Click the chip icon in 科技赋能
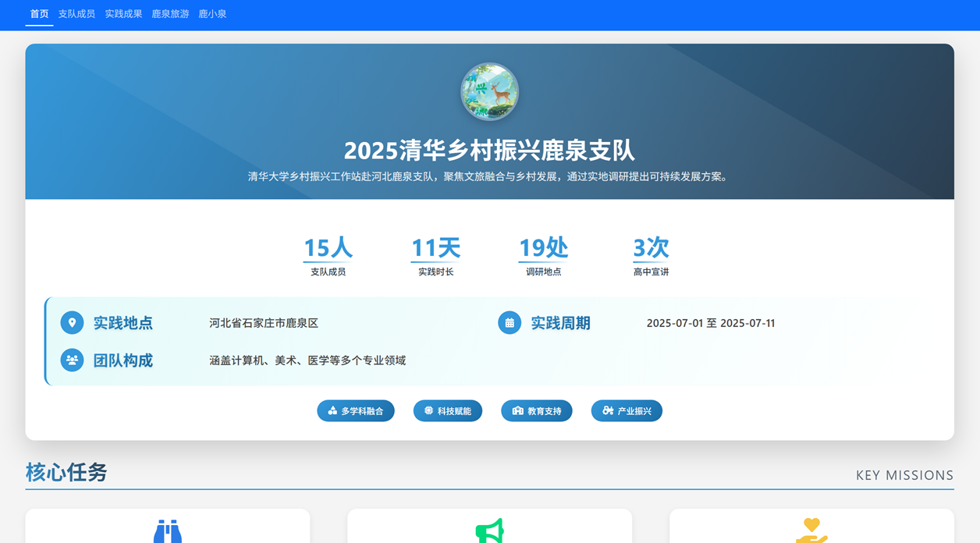 tap(428, 410)
